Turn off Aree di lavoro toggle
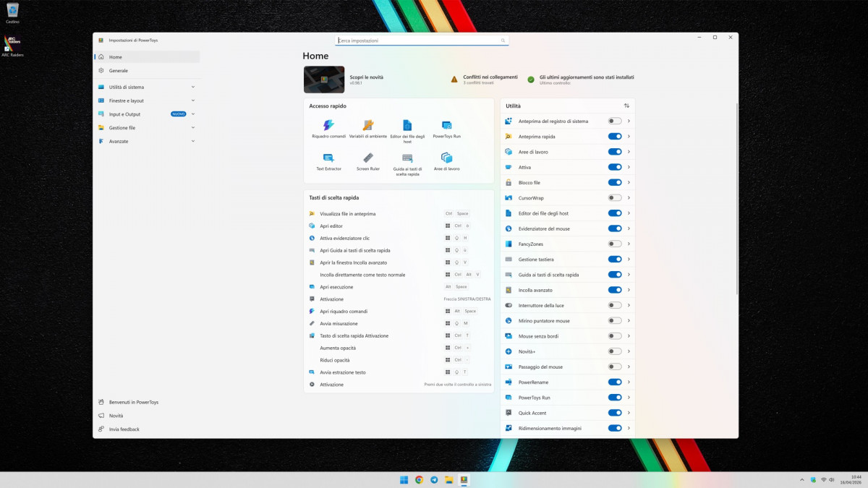This screenshot has width=868, height=488. pyautogui.click(x=615, y=152)
